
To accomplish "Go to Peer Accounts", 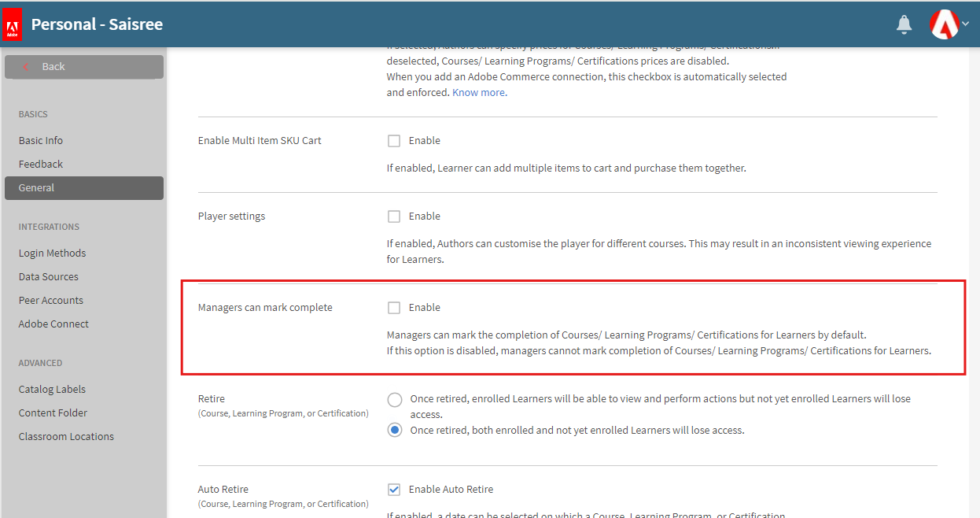I will (51, 300).
